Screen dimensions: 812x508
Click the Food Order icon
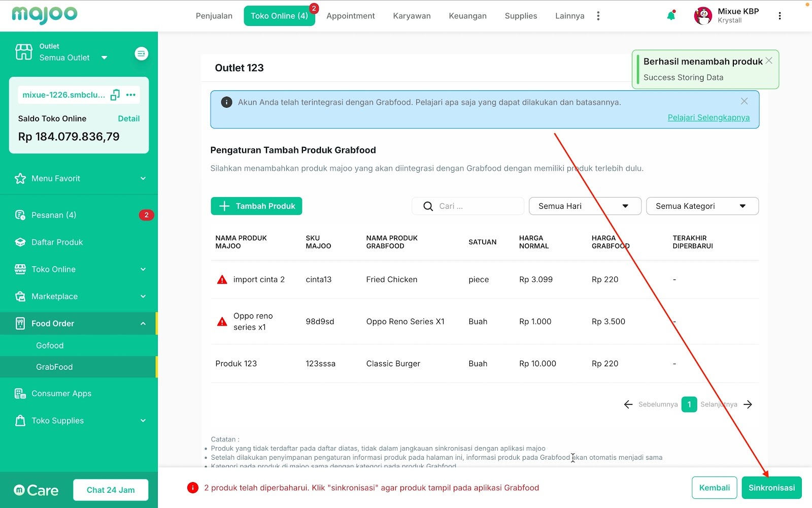20,324
